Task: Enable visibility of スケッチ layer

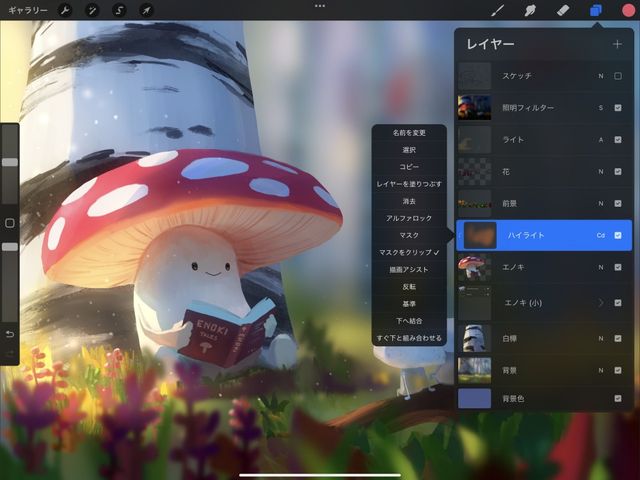Action: click(618, 76)
